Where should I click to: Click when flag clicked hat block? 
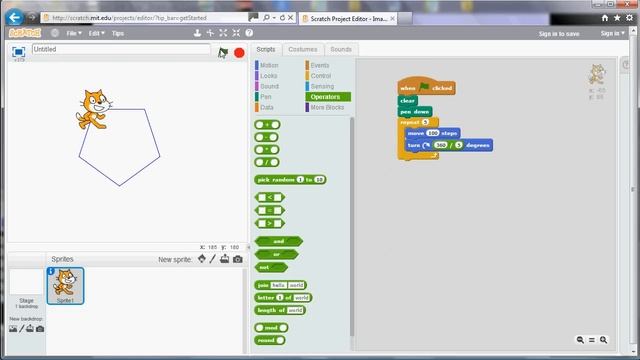click(426, 86)
